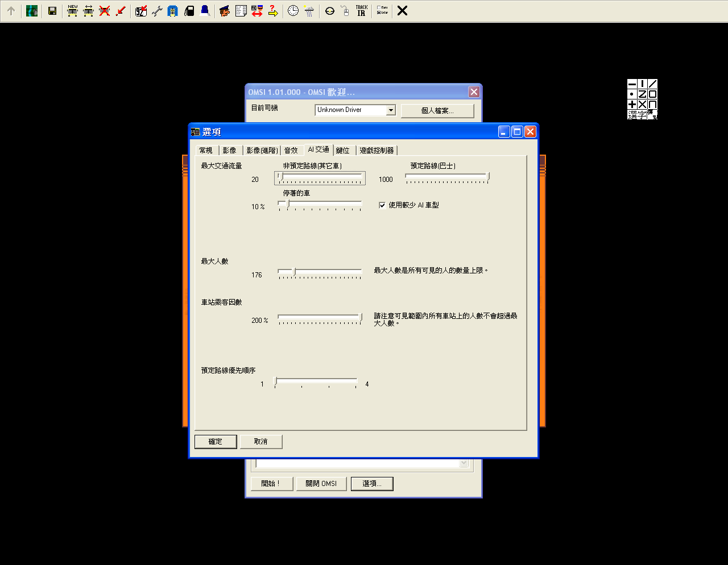This screenshot has height=565, width=728.
Task: Click the 最大人數 slider
Action: 320,273
